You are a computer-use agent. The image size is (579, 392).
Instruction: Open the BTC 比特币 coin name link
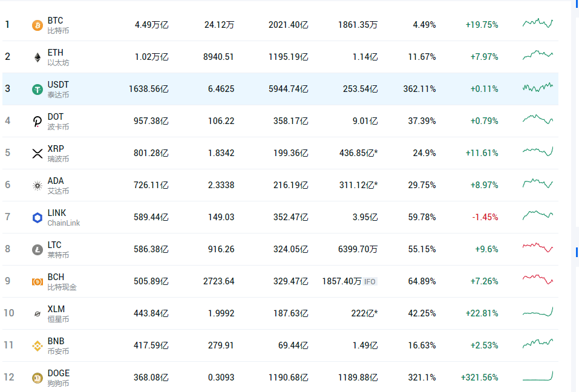click(x=58, y=25)
